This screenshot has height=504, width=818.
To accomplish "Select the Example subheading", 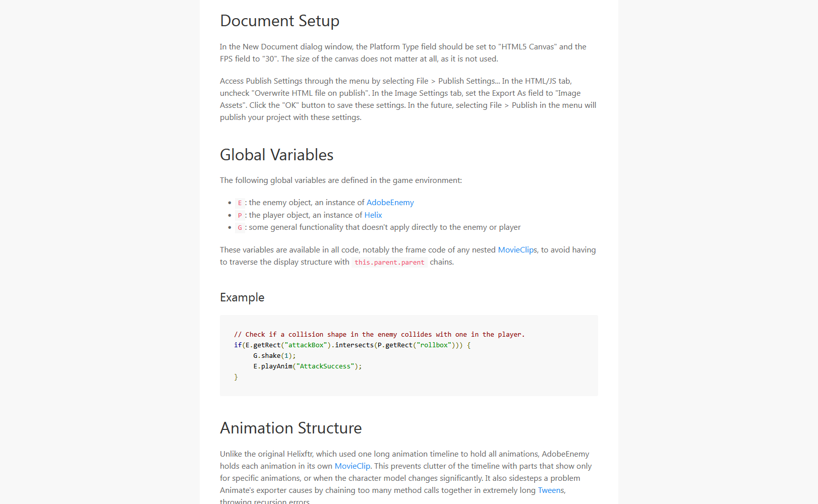I will click(242, 297).
